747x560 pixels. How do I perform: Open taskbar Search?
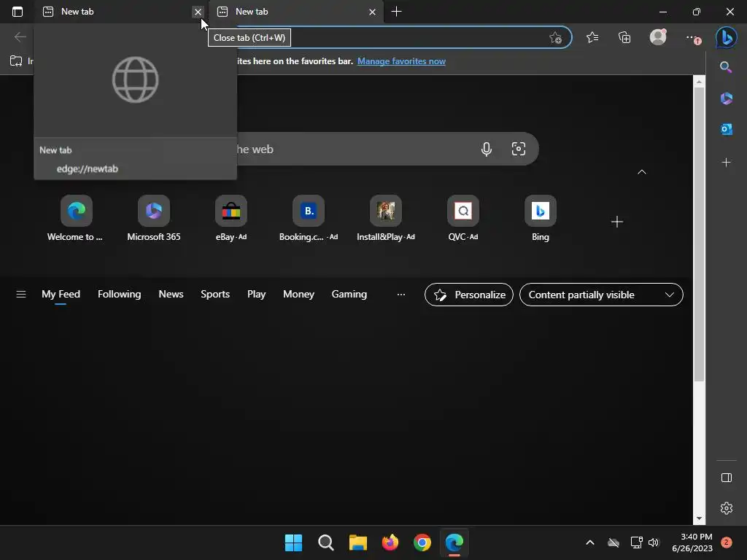(326, 542)
